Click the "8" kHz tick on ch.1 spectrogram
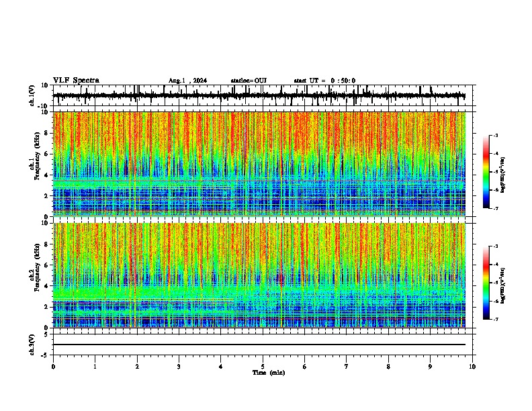The height and width of the screenshot is (411, 532). [46, 133]
